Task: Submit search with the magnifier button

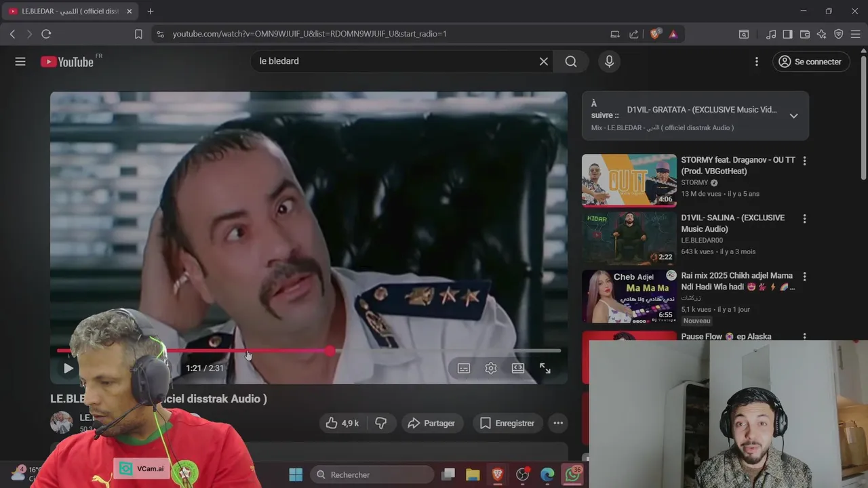Action: click(x=571, y=62)
